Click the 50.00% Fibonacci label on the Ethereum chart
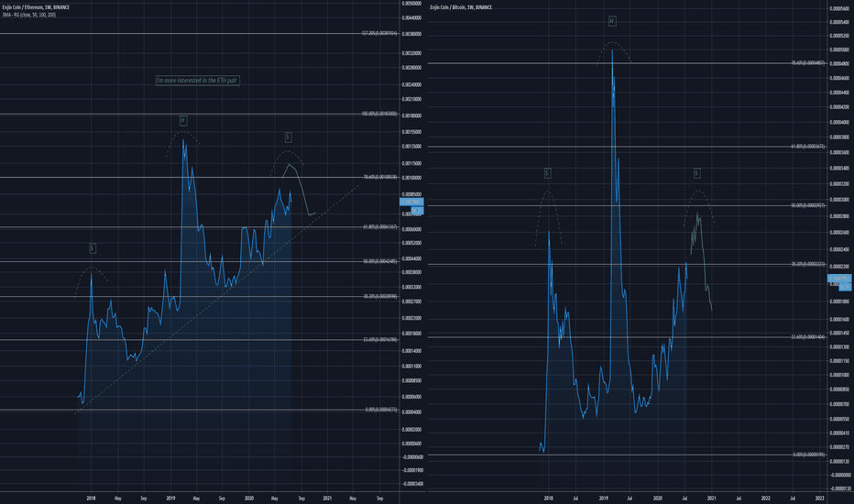The width and height of the screenshot is (854, 504). pos(380,261)
